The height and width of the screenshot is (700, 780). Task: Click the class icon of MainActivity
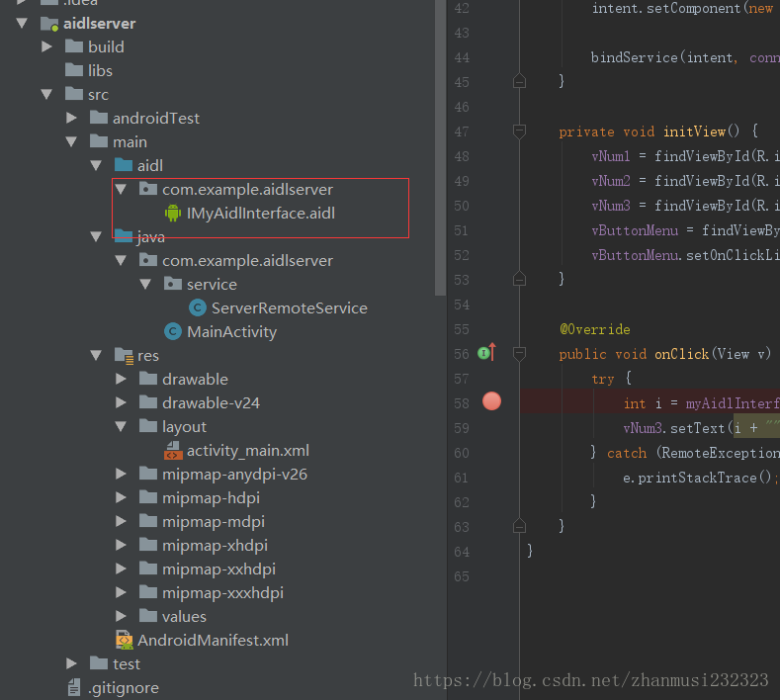click(173, 331)
